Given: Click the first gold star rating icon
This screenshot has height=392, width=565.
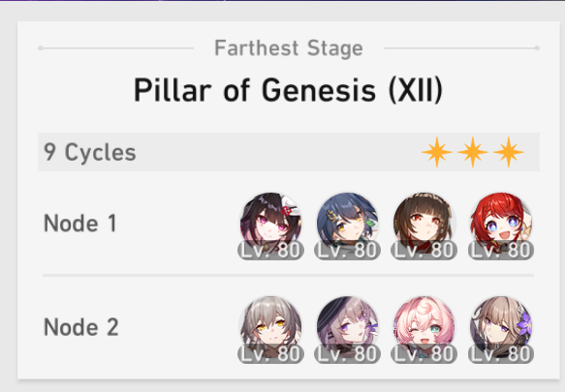Looking at the screenshot, I should click(437, 152).
